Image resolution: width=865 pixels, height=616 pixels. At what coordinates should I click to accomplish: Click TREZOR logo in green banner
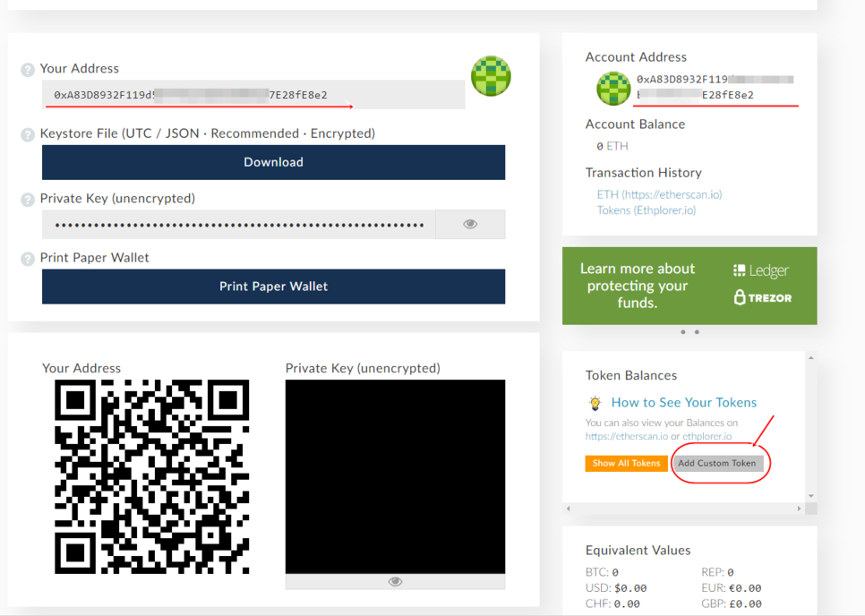[x=763, y=297]
